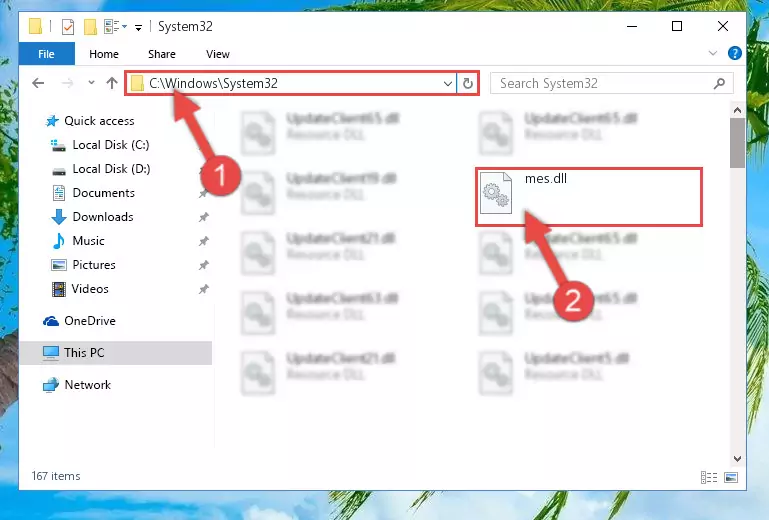The height and width of the screenshot is (520, 769).
Task: Open the address bar history dropdown
Action: pos(447,83)
